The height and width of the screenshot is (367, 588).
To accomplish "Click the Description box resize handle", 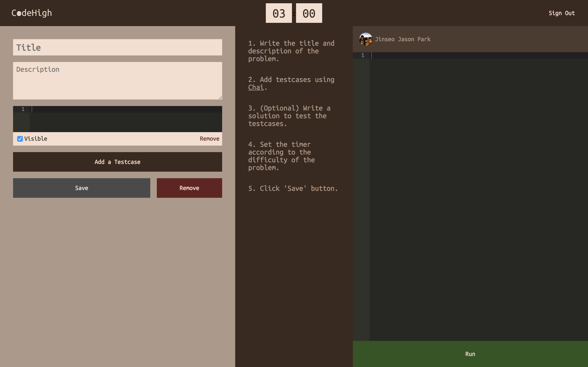I will pyautogui.click(x=220, y=98).
